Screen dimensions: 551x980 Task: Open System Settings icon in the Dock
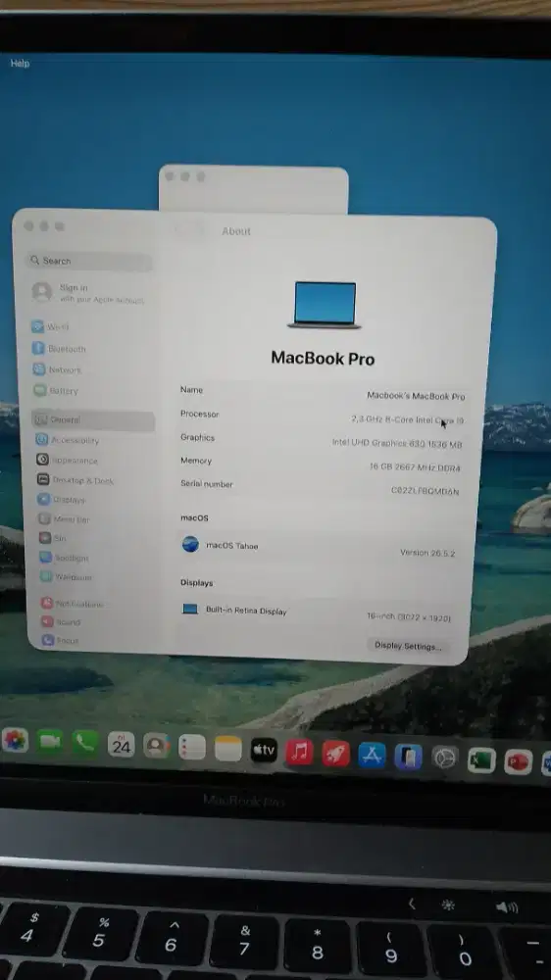[x=445, y=759]
